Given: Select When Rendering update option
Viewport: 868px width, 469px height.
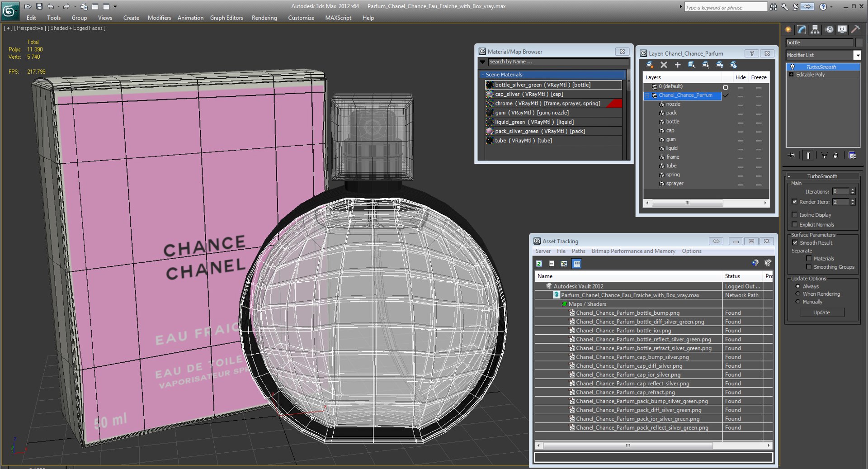Looking at the screenshot, I should 798,294.
